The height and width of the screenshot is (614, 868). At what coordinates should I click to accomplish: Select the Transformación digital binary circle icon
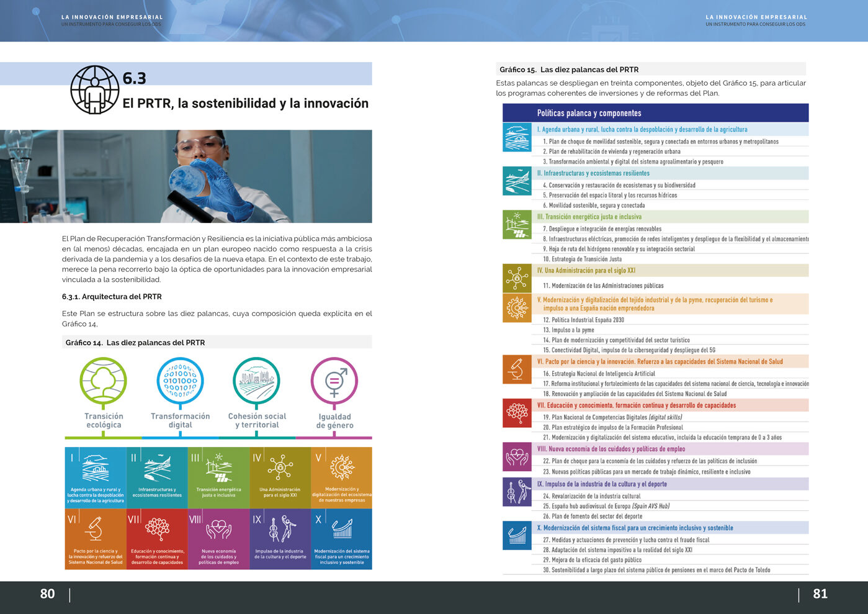tap(180, 381)
